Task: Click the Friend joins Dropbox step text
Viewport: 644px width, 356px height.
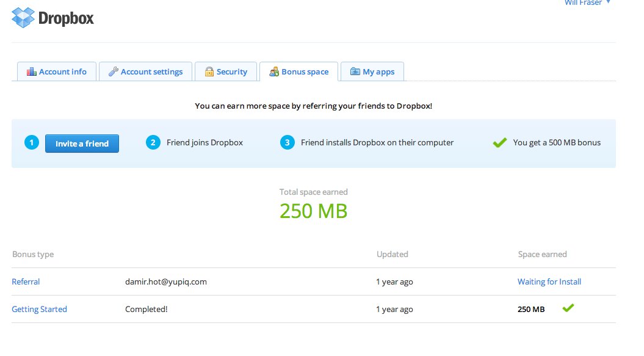Action: point(204,143)
